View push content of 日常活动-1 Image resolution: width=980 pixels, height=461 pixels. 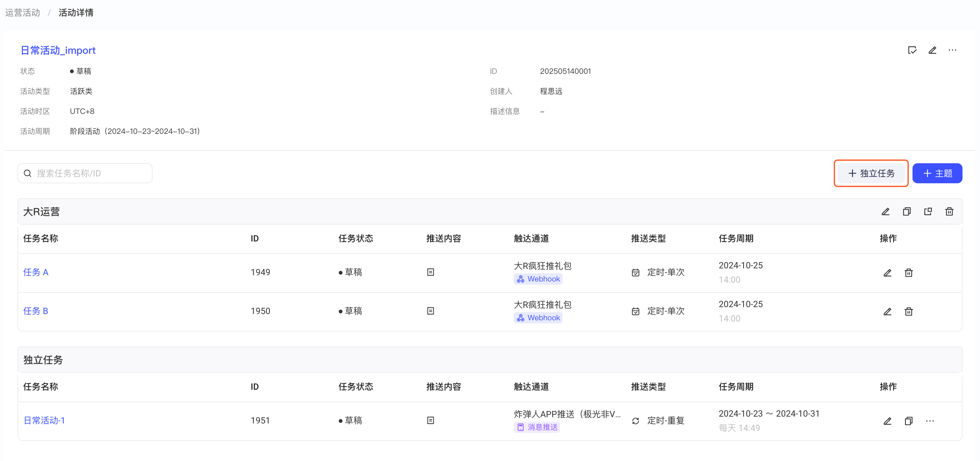click(430, 420)
